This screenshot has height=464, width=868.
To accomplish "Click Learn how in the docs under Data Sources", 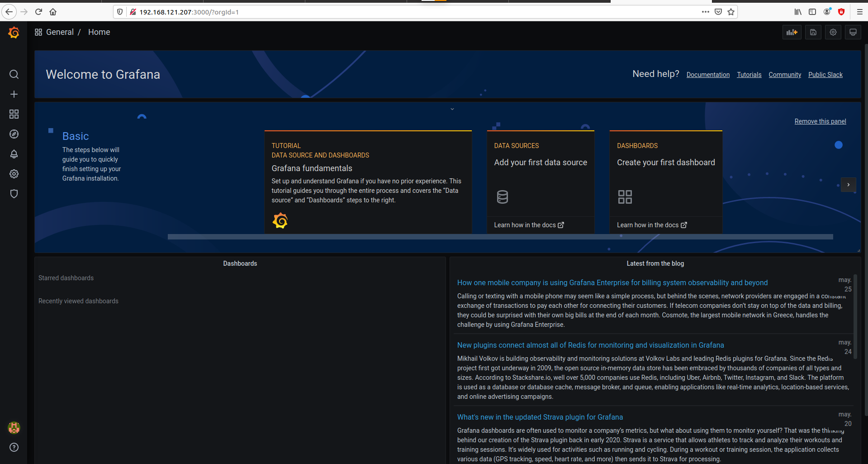I will pyautogui.click(x=529, y=225).
